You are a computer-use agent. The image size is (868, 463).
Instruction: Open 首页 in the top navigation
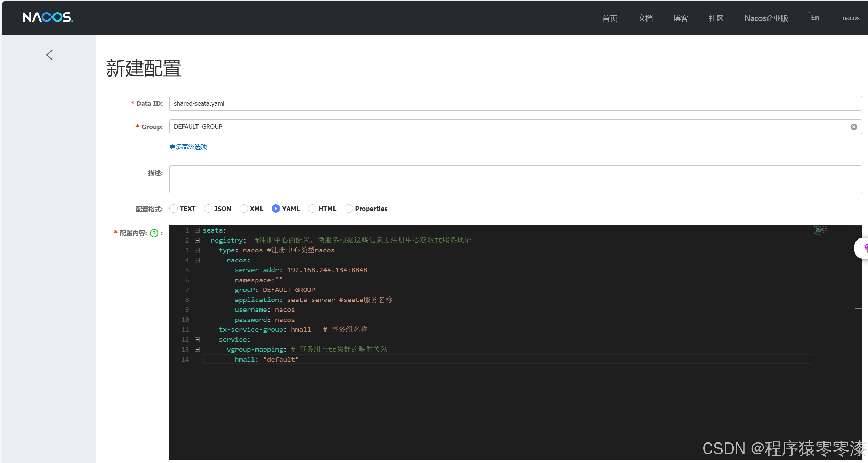coord(610,18)
